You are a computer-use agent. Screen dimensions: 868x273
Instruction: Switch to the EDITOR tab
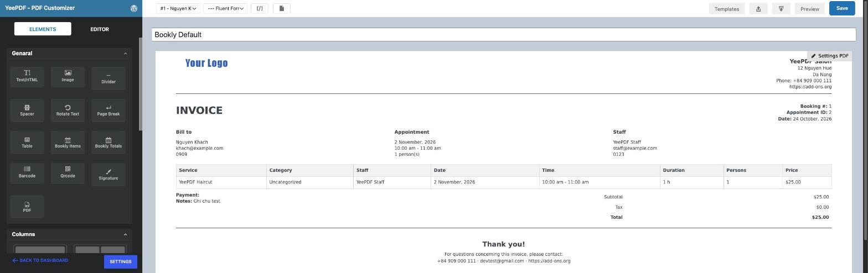point(100,29)
